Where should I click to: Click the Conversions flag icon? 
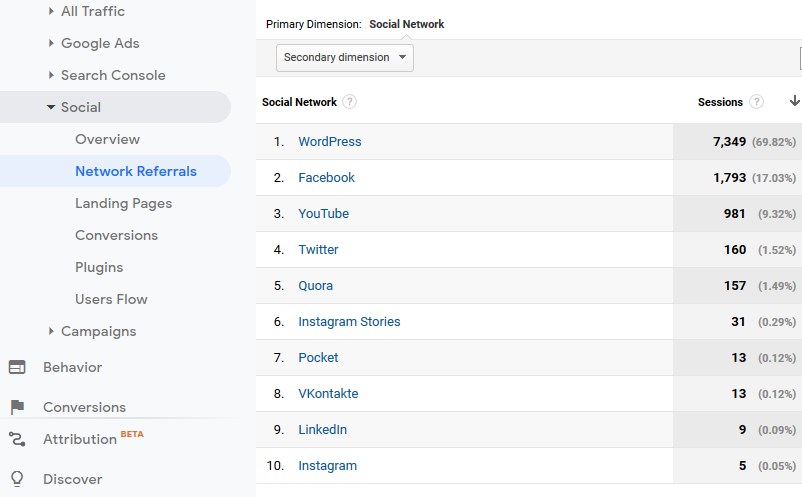point(17,407)
